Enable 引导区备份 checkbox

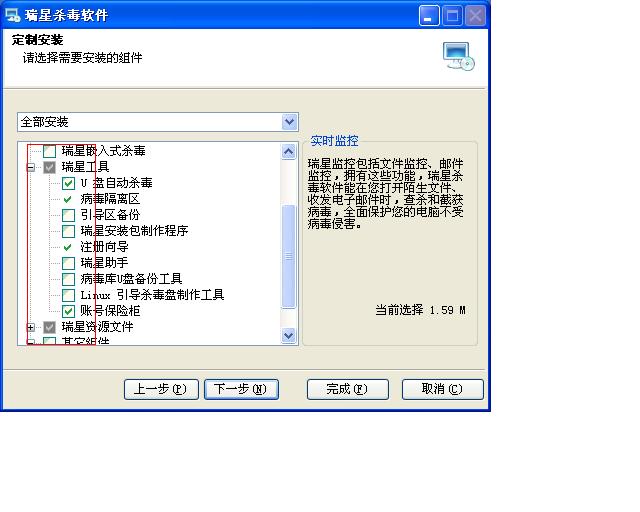[68, 215]
